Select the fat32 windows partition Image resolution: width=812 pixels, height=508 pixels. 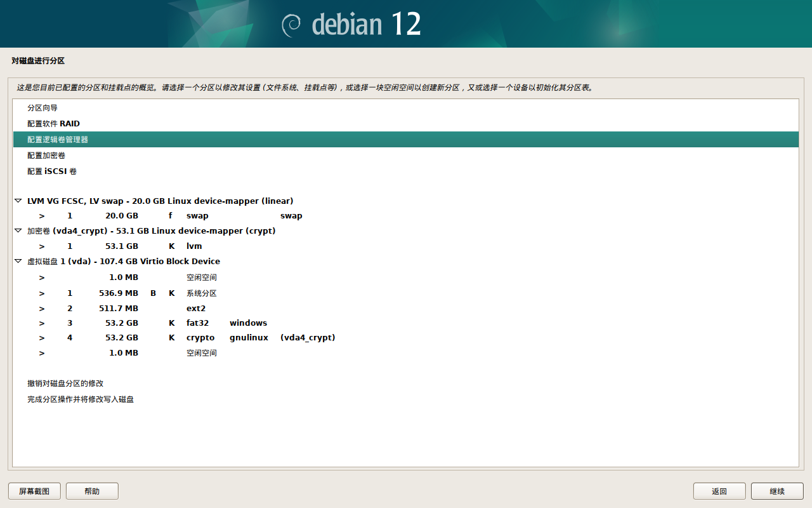pyautogui.click(x=405, y=323)
